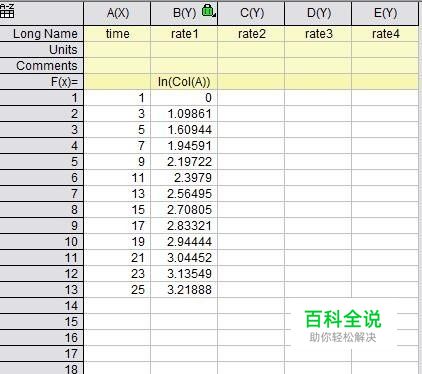This screenshot has height=374, width=422.
Task: Click the worksheet select-all corner icon
Action: click(7, 11)
